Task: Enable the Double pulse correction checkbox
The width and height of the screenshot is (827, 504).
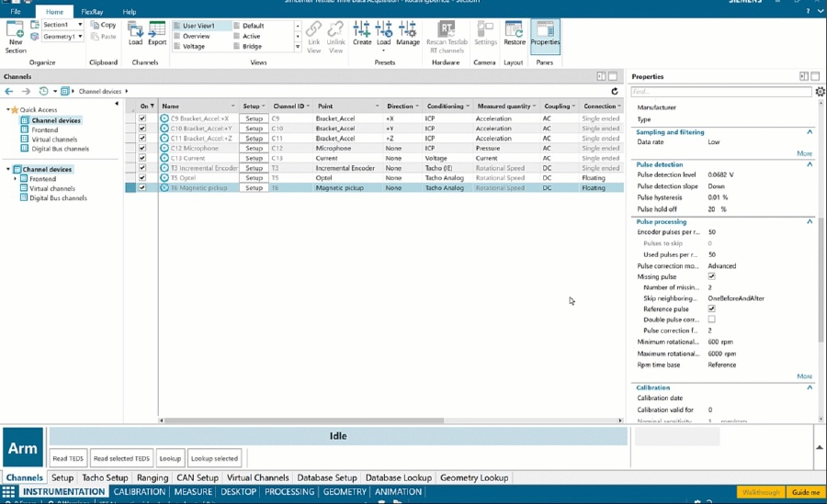Action: point(711,319)
